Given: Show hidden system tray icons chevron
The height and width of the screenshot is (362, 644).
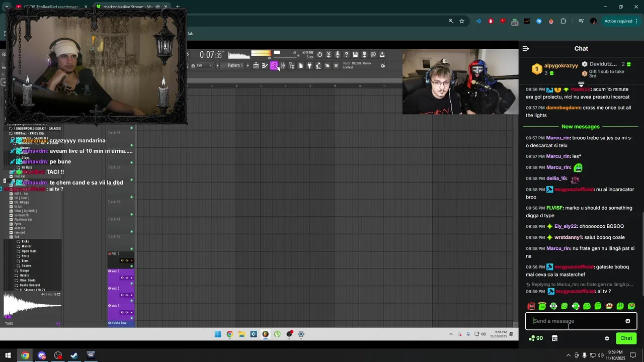Looking at the screenshot, I should [x=569, y=355].
